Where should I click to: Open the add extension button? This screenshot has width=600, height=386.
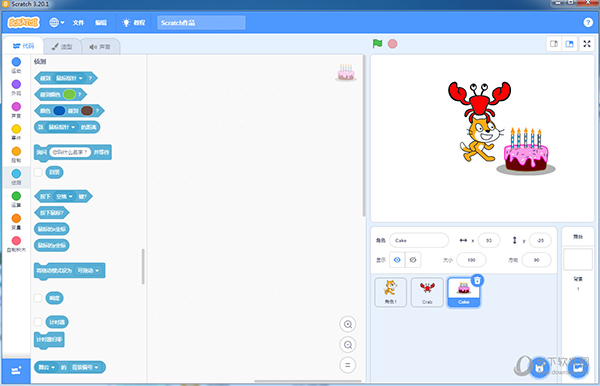[x=16, y=371]
